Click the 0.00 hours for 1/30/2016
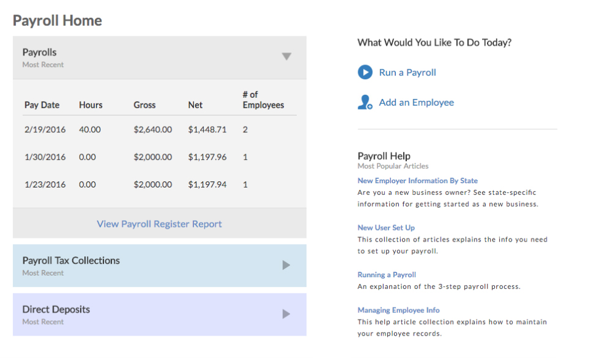 pos(87,157)
